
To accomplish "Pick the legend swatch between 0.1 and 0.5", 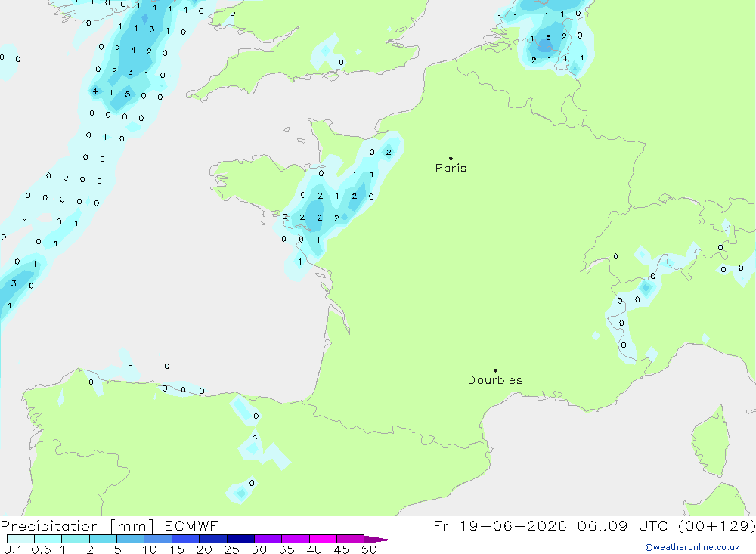I will [x=20, y=539].
